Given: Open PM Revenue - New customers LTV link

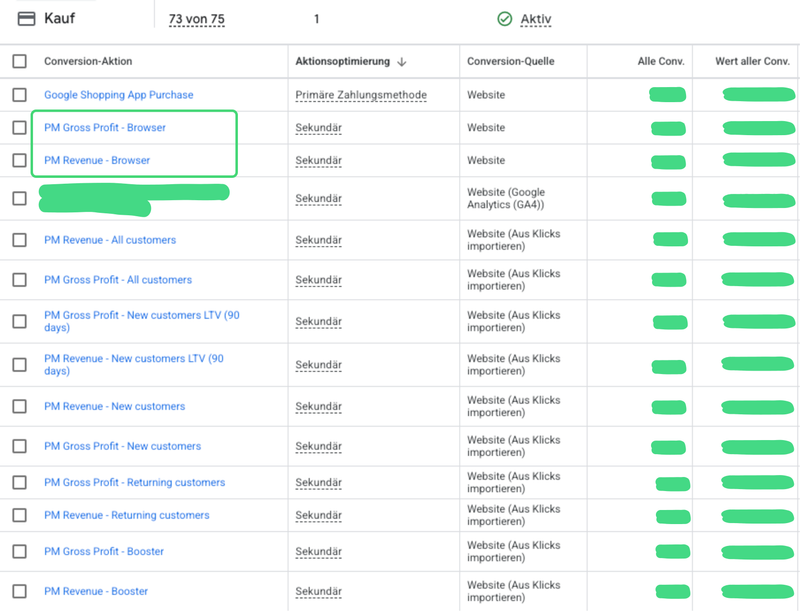Looking at the screenshot, I should click(134, 365).
